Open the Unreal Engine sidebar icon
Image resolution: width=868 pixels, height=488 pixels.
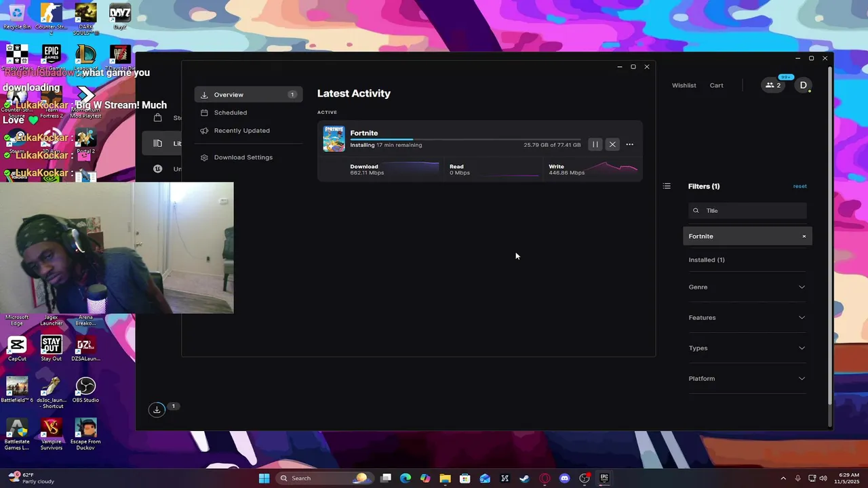coord(158,169)
